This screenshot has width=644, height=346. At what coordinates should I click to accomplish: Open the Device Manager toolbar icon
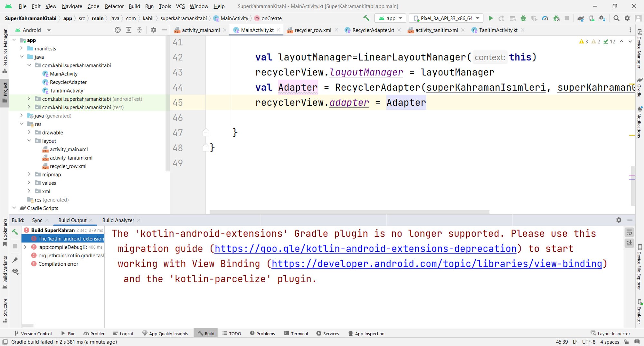592,18
